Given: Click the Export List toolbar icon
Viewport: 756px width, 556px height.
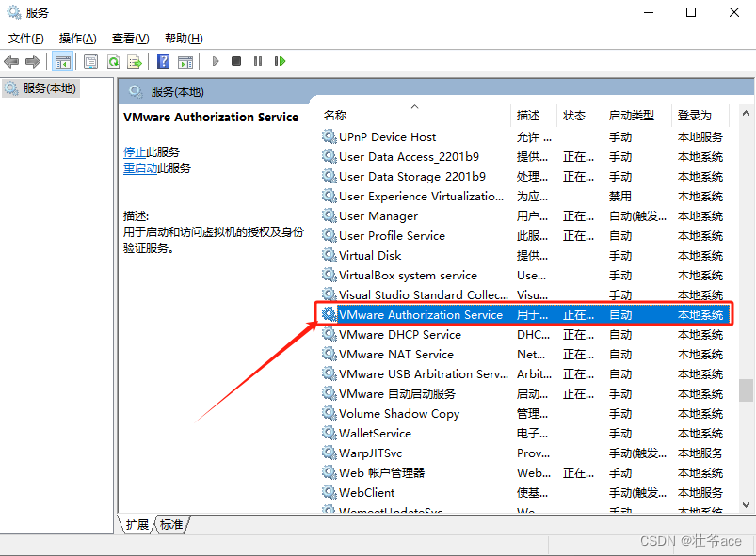Looking at the screenshot, I should 135,62.
